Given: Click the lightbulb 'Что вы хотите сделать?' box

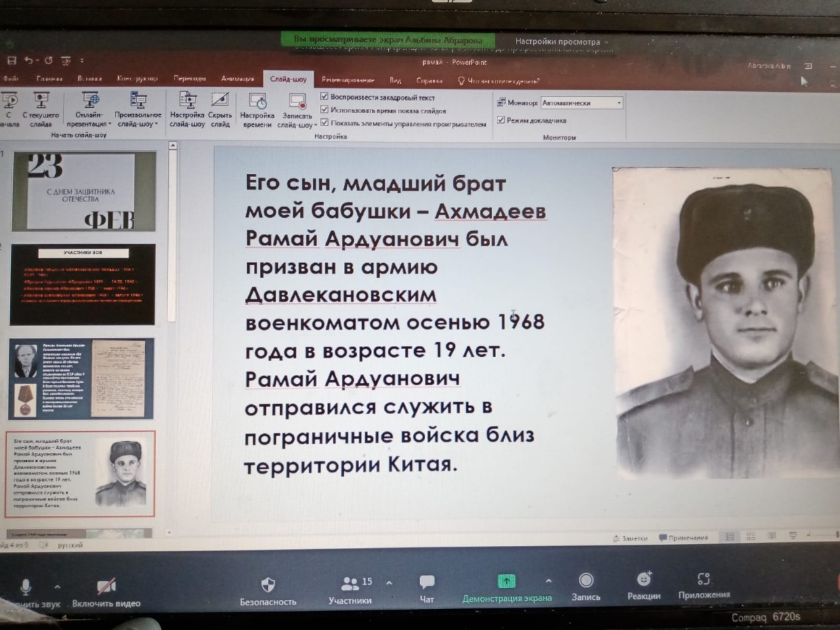Looking at the screenshot, I should pyautogui.click(x=499, y=81).
